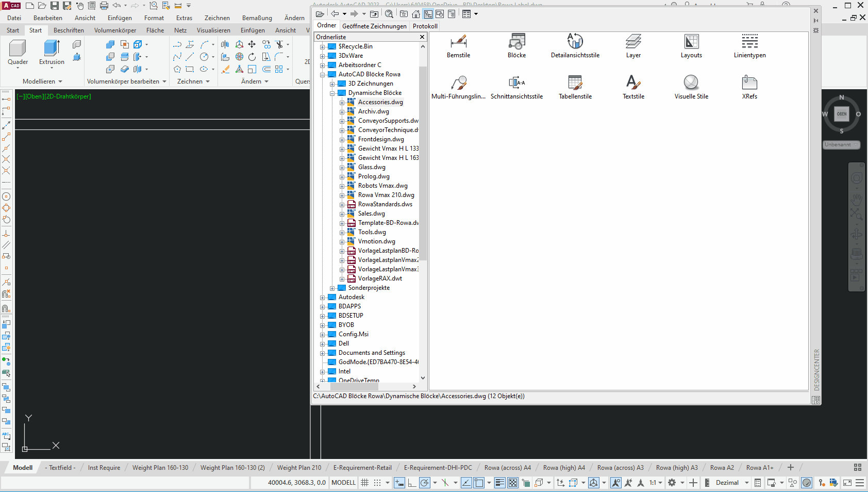Viewport: 868px width, 492px height.
Task: Expand the Sonderprojekte folder node
Action: 332,288
